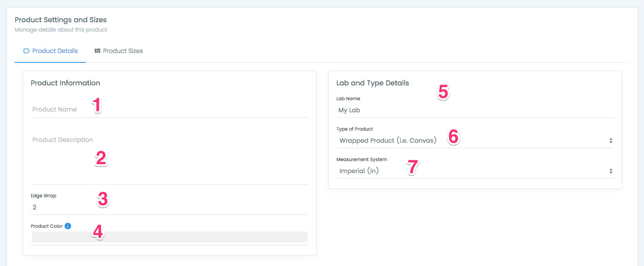This screenshot has height=266, width=644.
Task: Click the Product Information heading
Action: click(65, 83)
